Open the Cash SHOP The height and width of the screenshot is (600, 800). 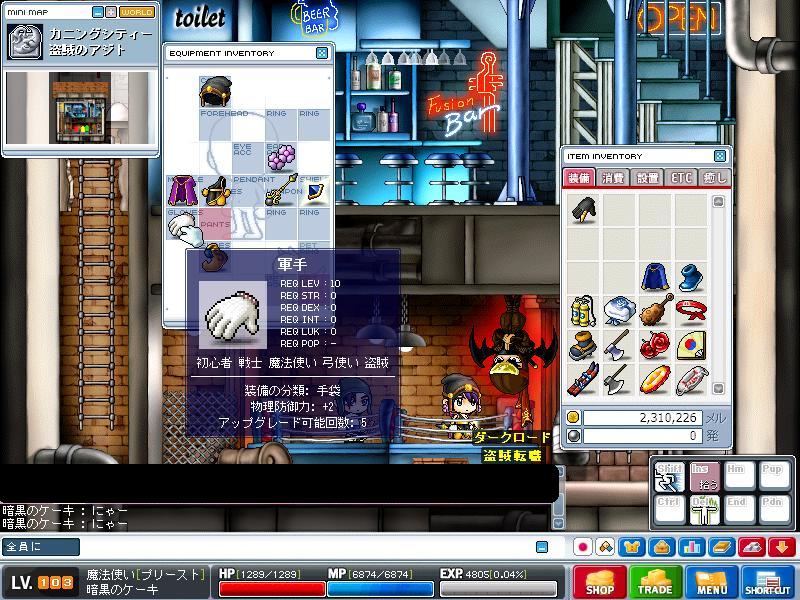600,582
